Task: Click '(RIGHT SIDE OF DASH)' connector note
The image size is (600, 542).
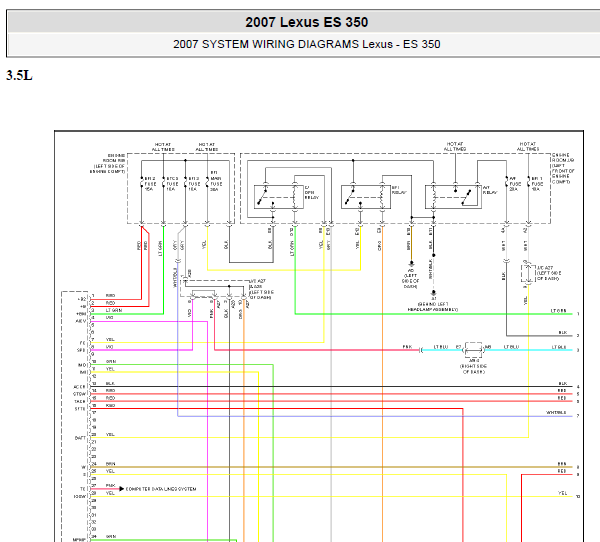Action: pyautogui.click(x=473, y=369)
